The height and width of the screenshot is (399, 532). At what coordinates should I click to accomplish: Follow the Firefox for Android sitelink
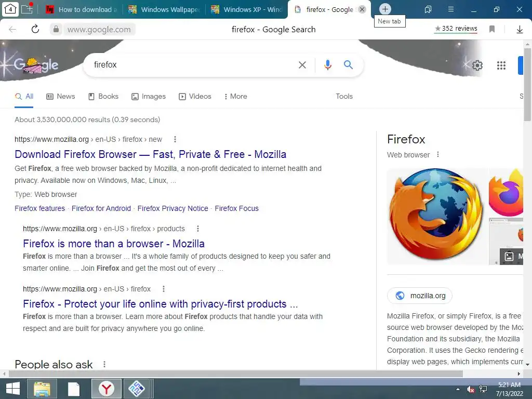point(101,208)
